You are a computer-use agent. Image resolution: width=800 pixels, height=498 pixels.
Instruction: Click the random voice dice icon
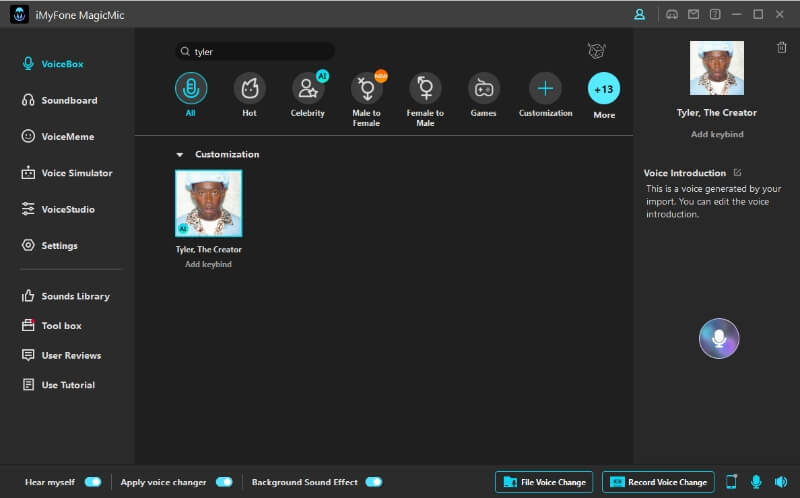coord(596,51)
